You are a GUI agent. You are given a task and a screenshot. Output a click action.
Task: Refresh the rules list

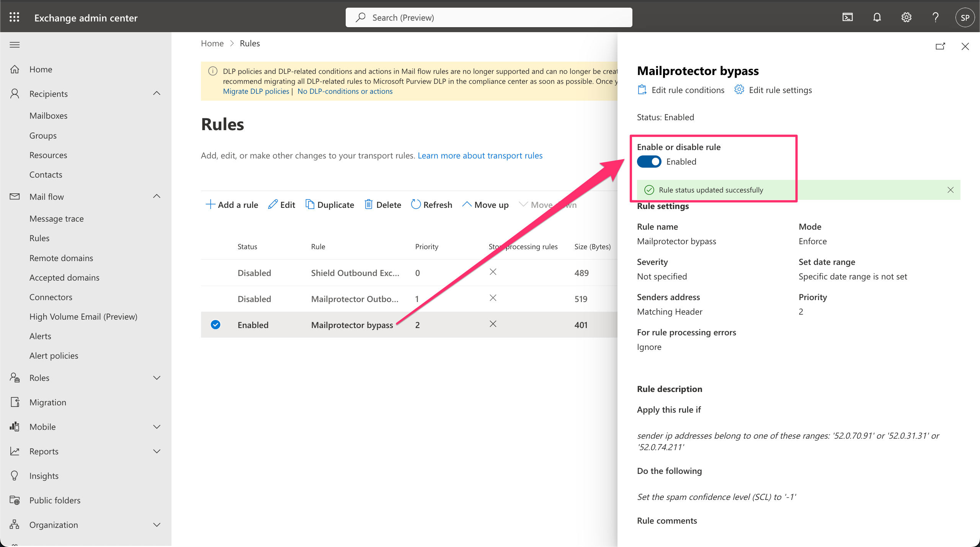[432, 205]
